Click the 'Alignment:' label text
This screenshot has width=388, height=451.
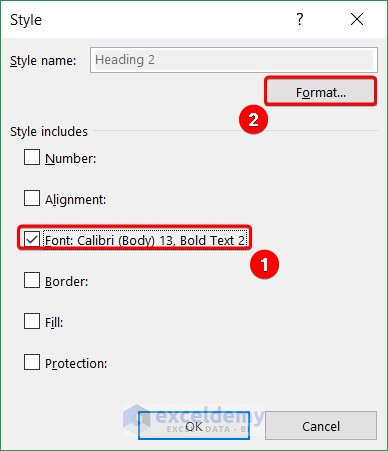pos(75,199)
